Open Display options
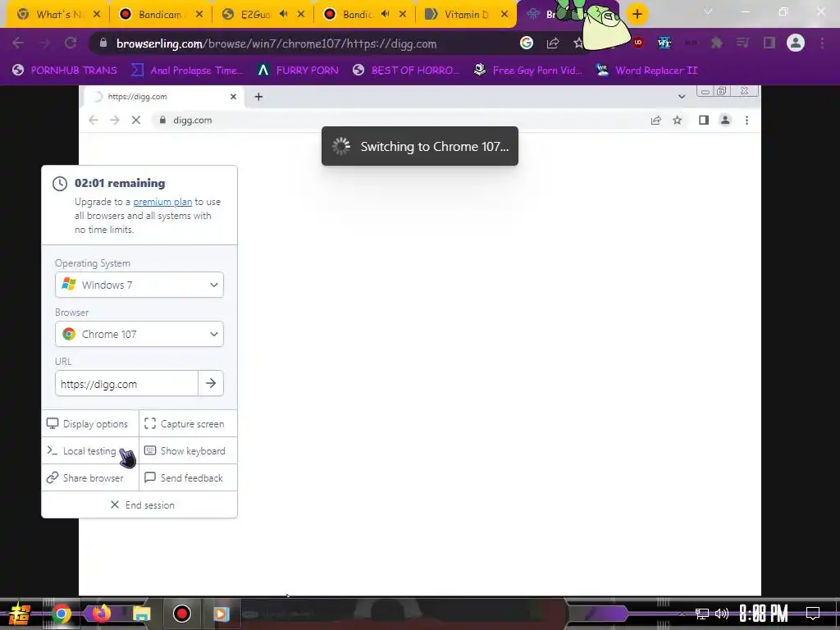840x630 pixels. point(90,424)
